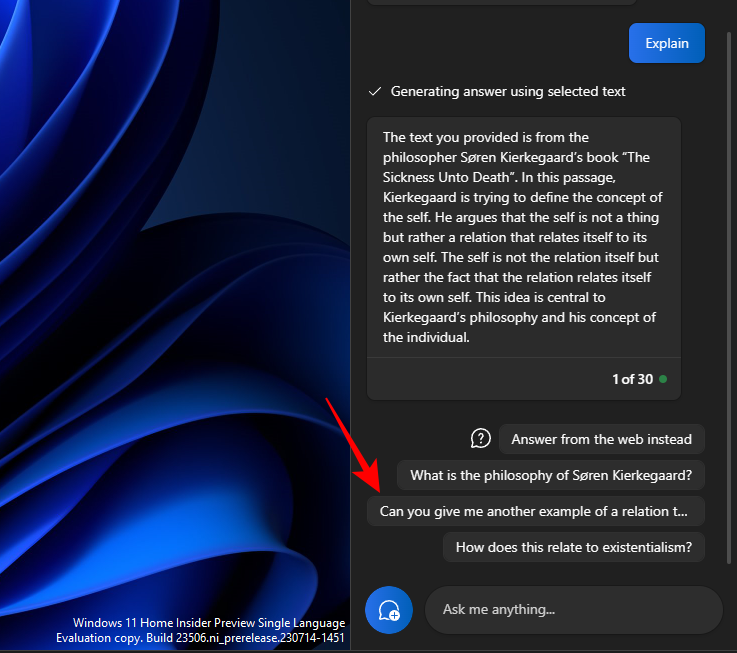Click the Explain message bubble
737x653 pixels.
coord(666,43)
